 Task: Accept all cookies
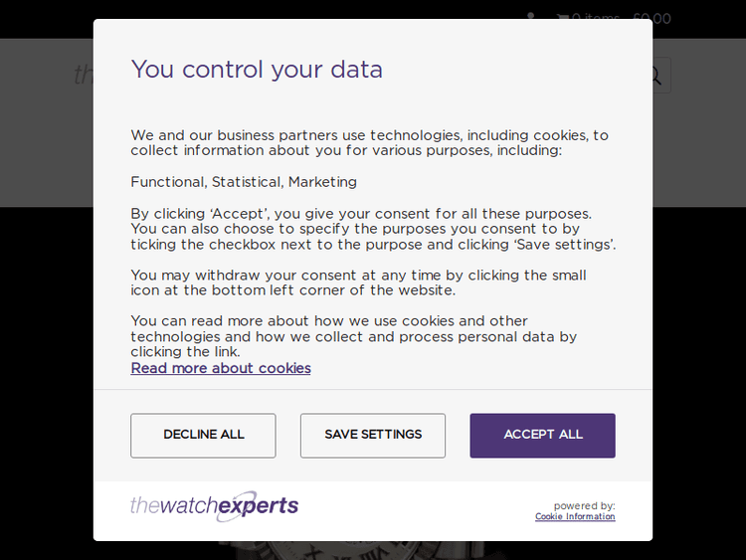click(542, 435)
